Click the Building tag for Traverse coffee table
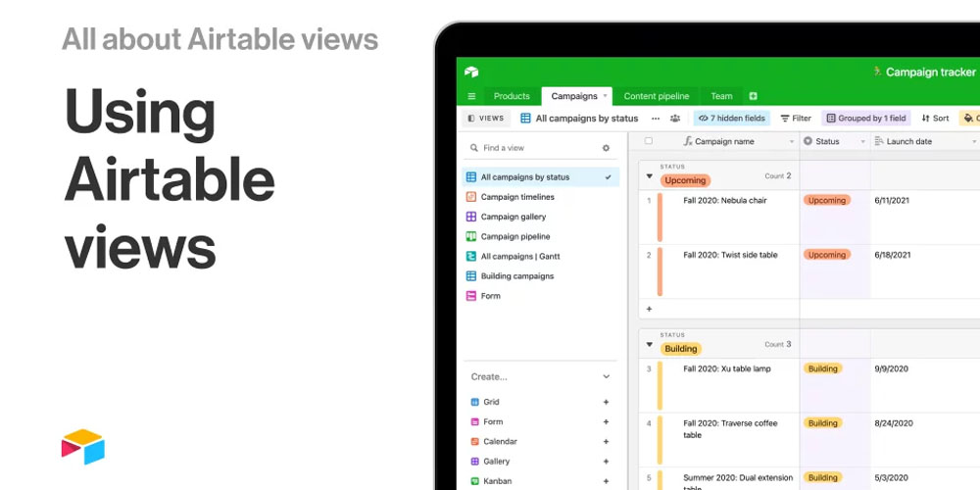Image resolution: width=980 pixels, height=490 pixels. pos(822,423)
